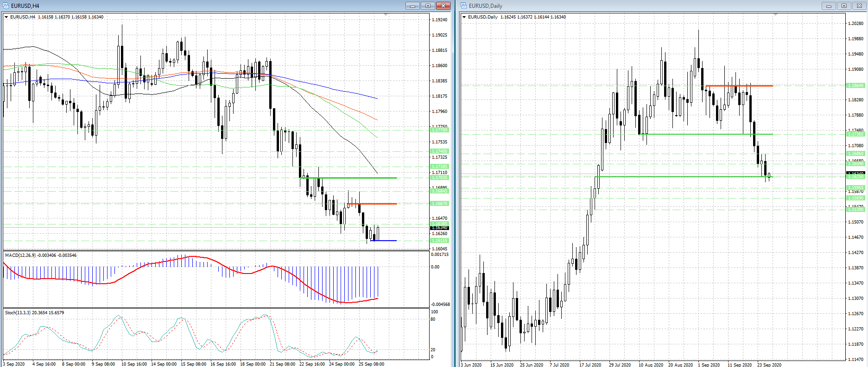Click the Daily price scale value 1.11470
Image resolution: width=868 pixels, height=367 pixels.
tap(855, 360)
